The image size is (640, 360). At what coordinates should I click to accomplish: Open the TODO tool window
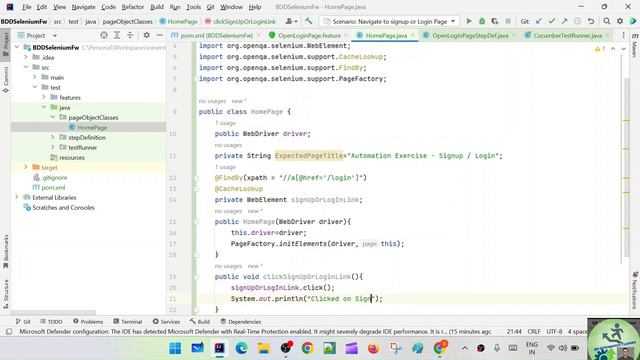51,322
